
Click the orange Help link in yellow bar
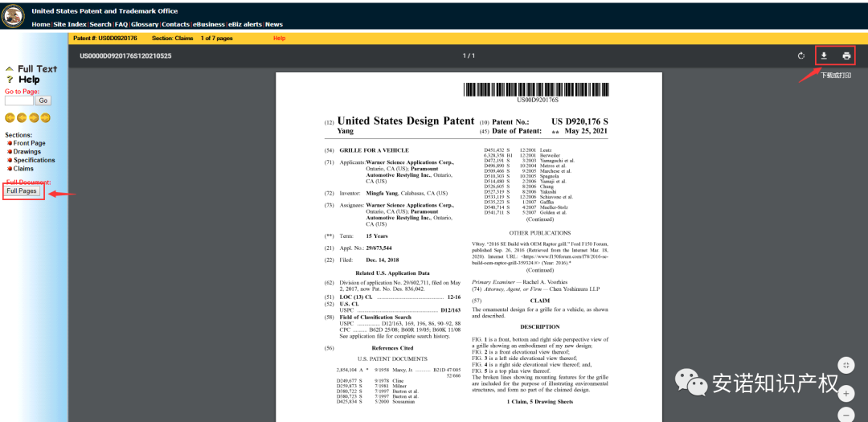280,39
